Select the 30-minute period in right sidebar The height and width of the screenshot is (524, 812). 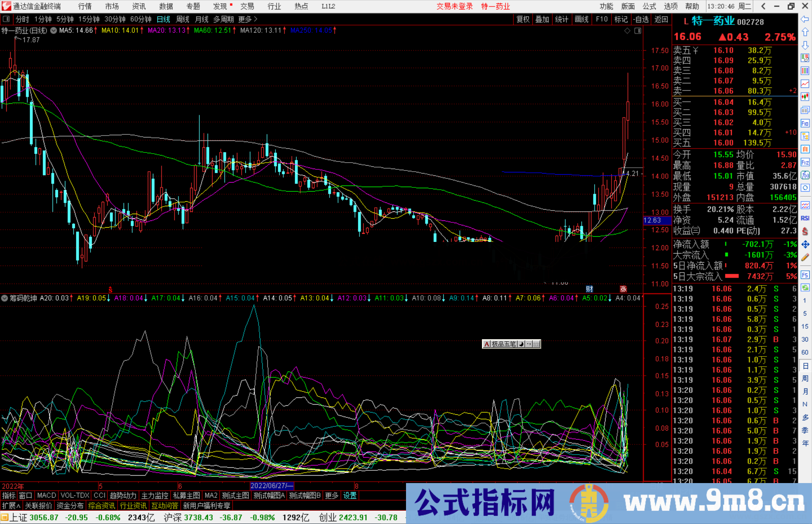pyautogui.click(x=804, y=339)
